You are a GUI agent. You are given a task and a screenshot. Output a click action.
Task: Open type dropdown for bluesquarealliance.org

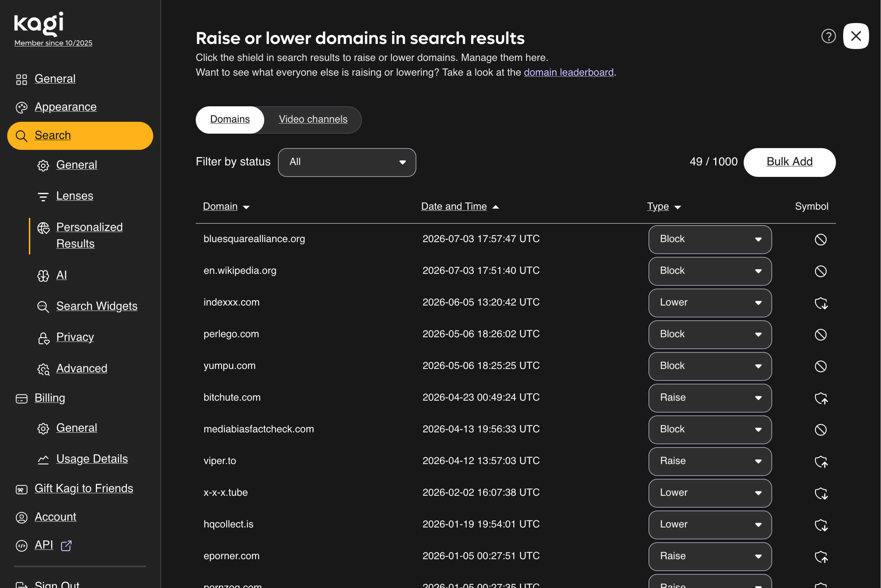click(x=709, y=240)
